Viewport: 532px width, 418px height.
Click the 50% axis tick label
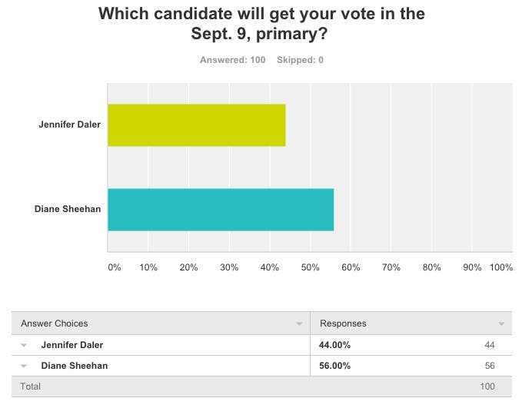point(310,267)
